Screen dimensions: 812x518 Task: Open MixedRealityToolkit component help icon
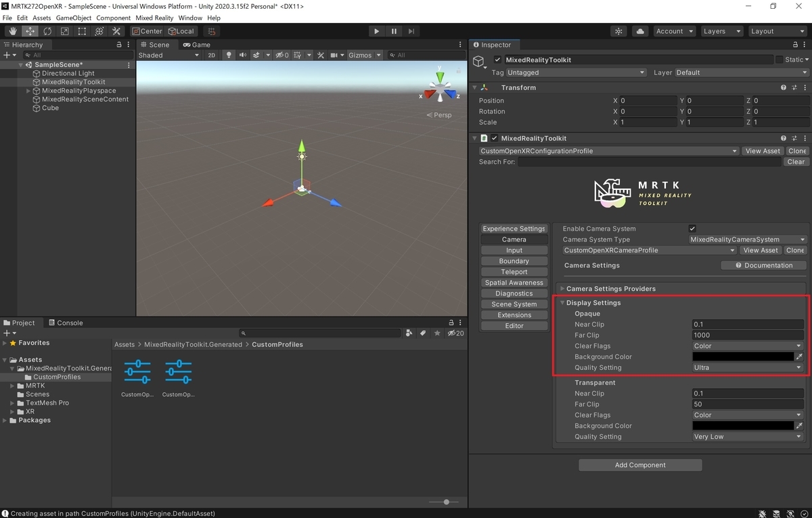point(783,138)
